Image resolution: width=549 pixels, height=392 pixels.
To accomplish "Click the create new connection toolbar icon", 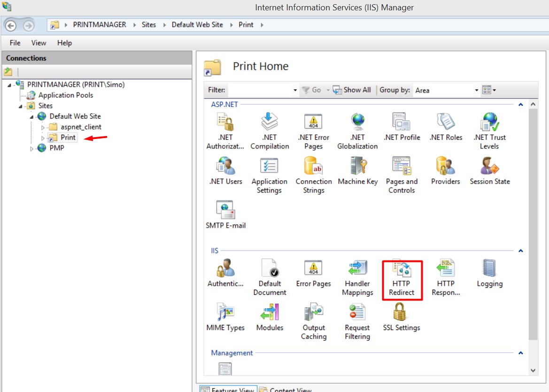I will point(8,72).
